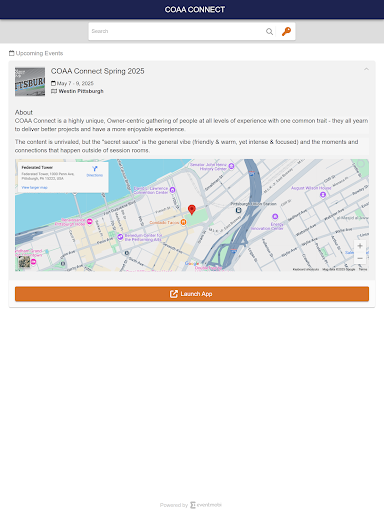Click the eventmobi logo in footer

(206, 505)
